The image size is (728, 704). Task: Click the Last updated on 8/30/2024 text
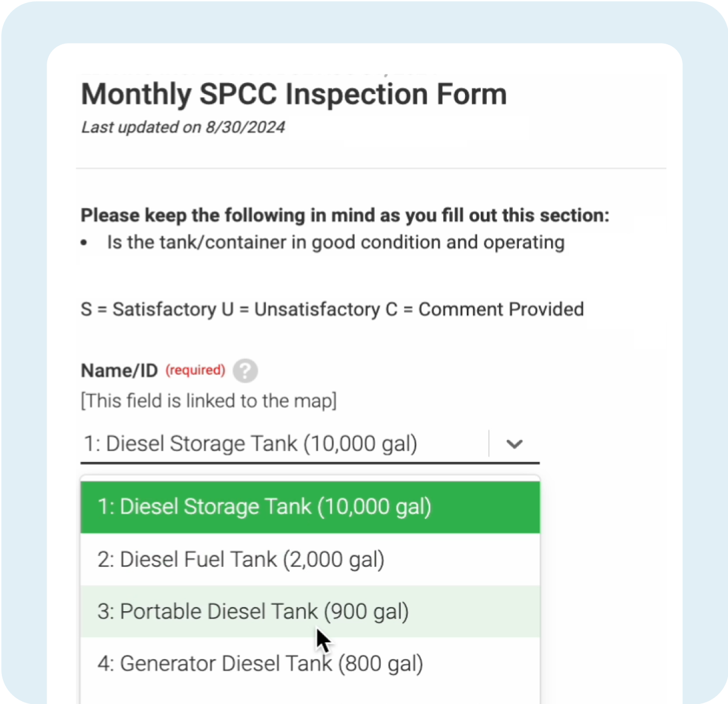[x=183, y=127]
